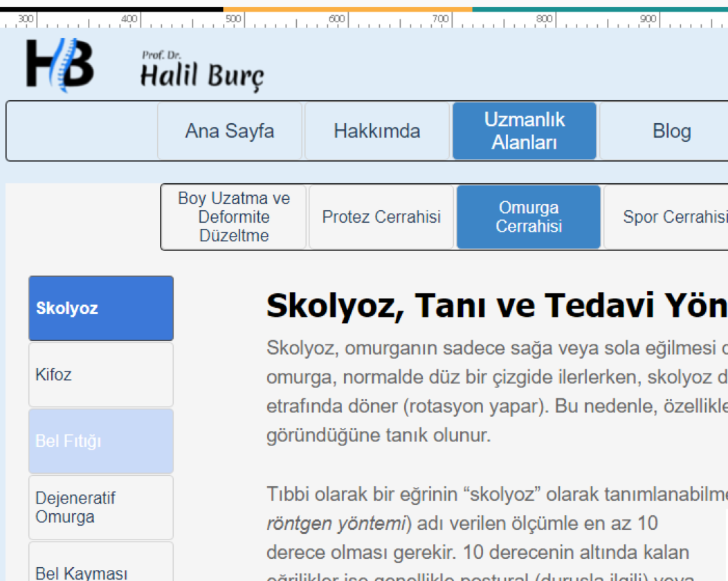Select Uzmanlık Alanları in the main navigation
The height and width of the screenshot is (581, 728).
(x=525, y=131)
